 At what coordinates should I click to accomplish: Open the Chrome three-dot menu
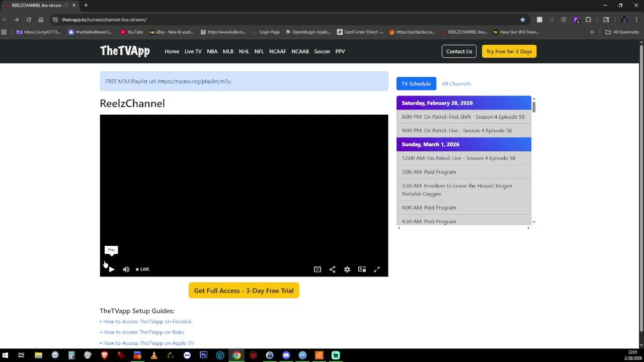(x=637, y=20)
